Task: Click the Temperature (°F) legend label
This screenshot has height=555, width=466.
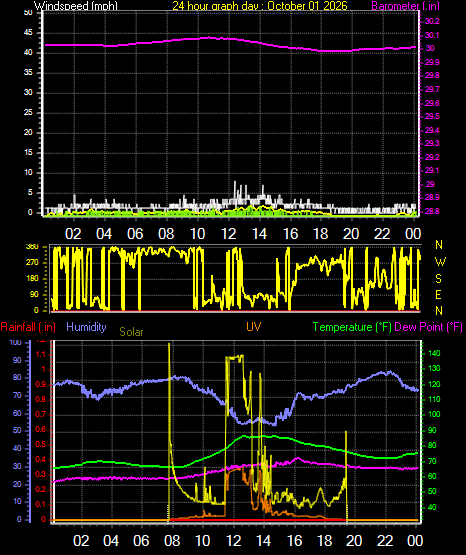Action: click(x=352, y=327)
